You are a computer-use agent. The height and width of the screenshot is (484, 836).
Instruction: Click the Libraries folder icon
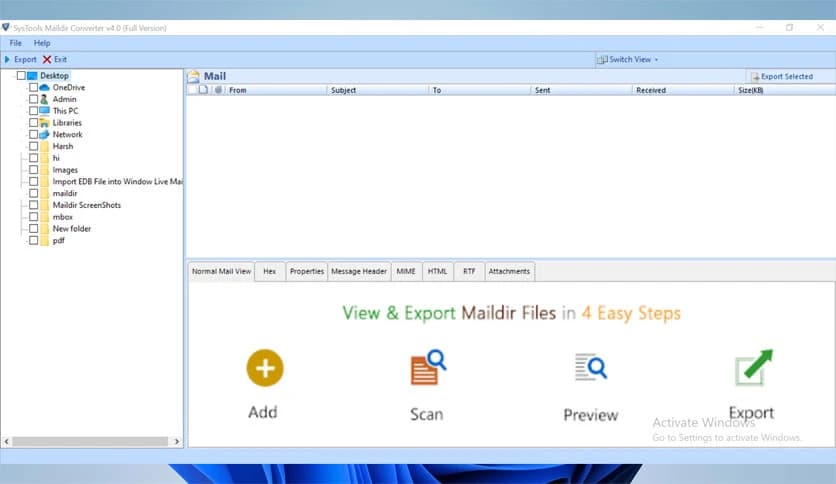pyautogui.click(x=44, y=123)
